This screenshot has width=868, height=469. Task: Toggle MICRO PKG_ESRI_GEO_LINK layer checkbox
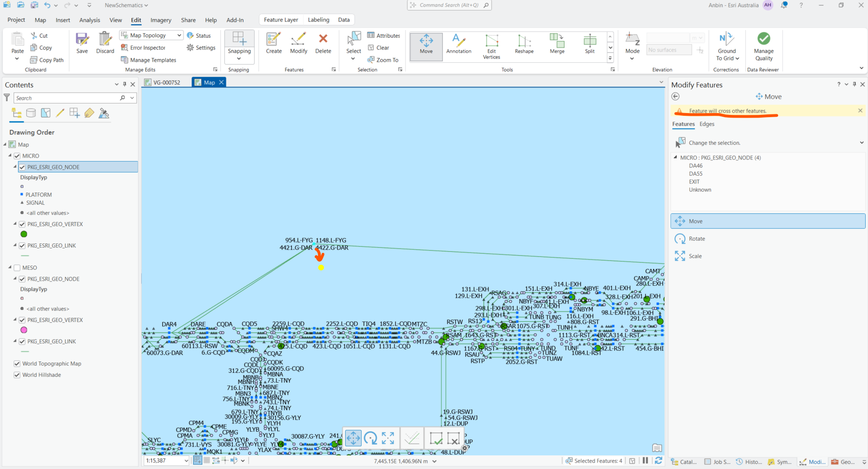pos(22,246)
